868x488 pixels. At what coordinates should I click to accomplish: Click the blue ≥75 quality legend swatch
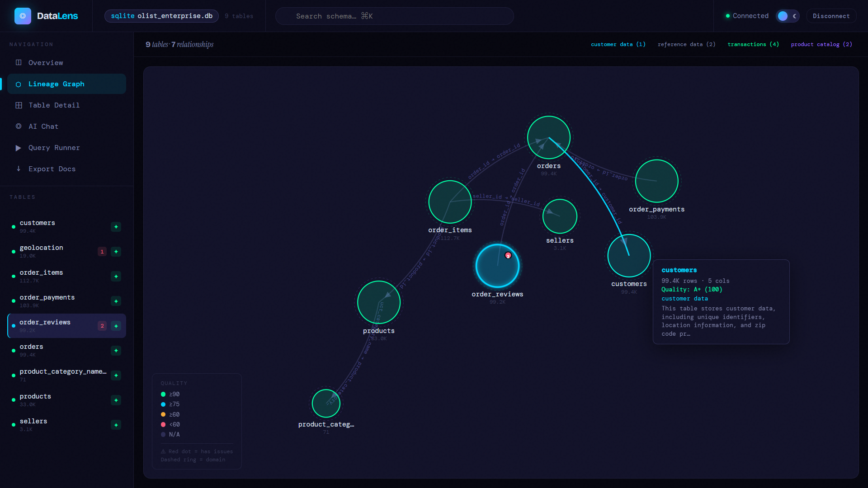pos(163,404)
